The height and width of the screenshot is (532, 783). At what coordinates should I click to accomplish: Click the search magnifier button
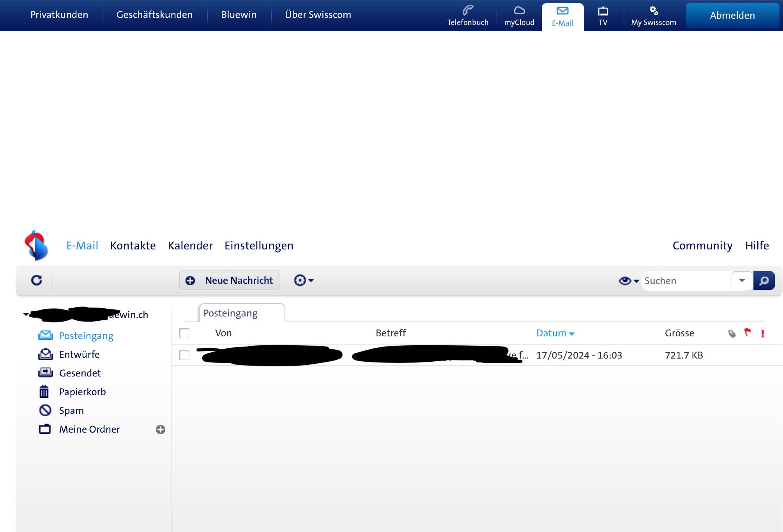(764, 281)
